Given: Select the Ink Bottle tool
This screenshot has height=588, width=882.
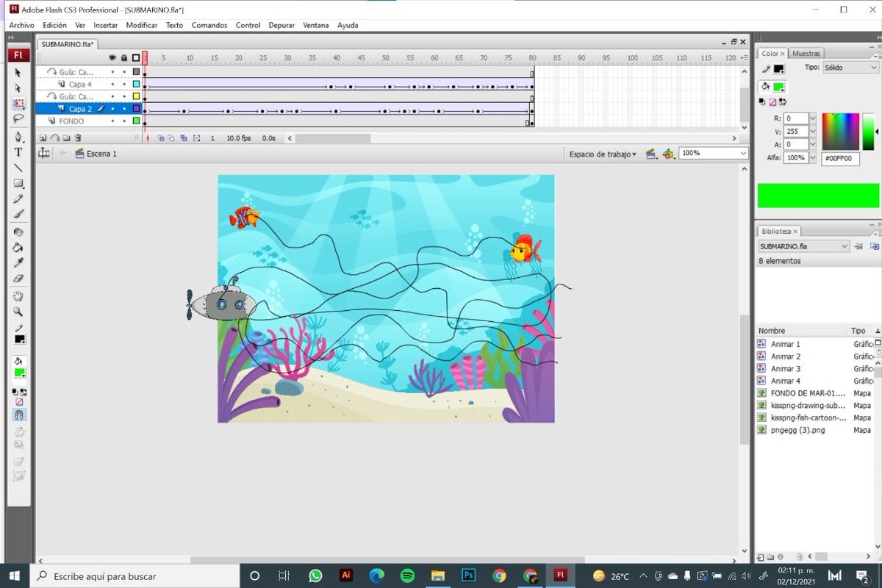Looking at the screenshot, I should point(18,232).
